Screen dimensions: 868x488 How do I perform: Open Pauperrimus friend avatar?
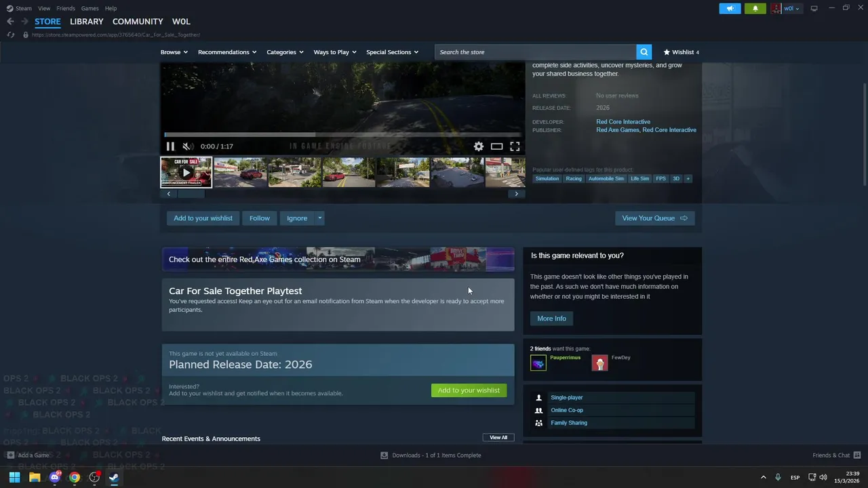[x=538, y=363]
